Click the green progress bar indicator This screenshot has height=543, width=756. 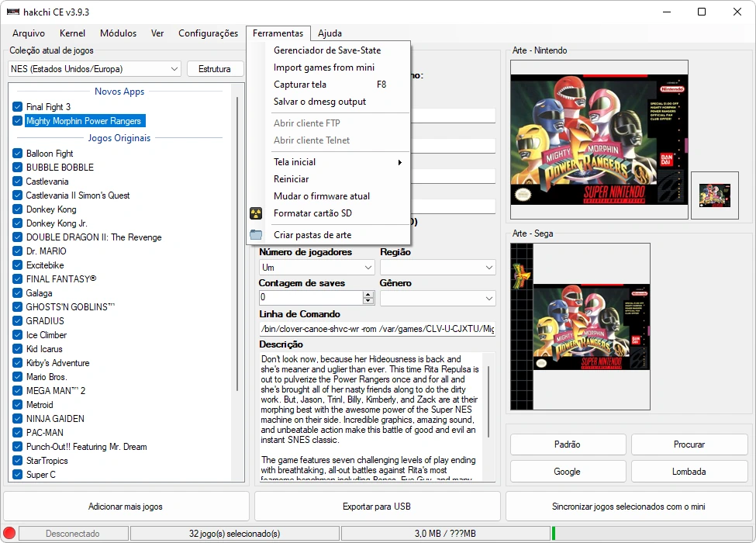tap(554, 534)
